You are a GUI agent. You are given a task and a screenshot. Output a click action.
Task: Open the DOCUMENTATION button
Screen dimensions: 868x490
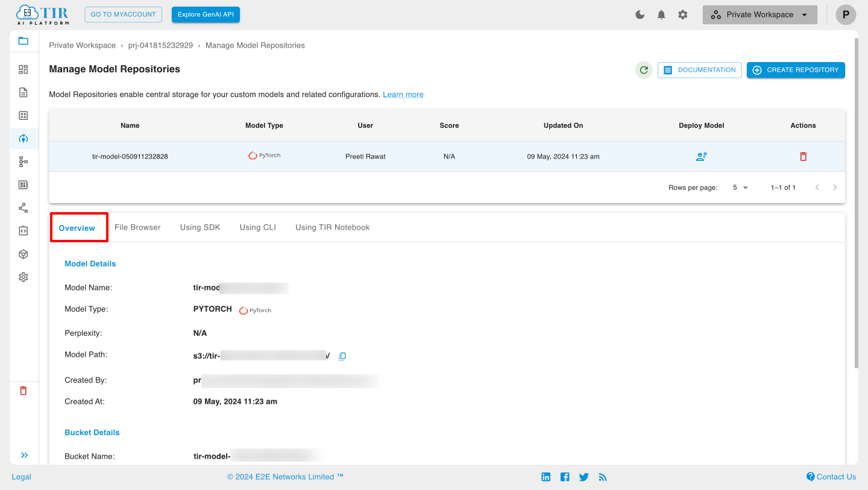[x=700, y=70]
